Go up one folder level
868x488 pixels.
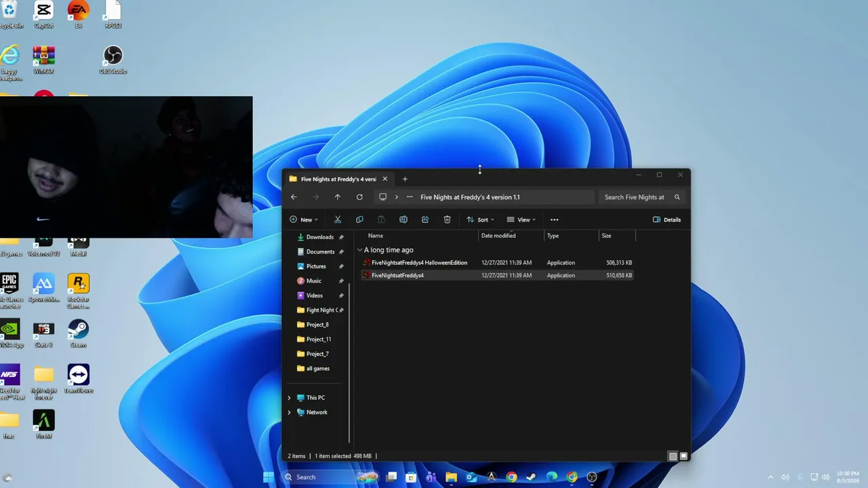point(338,197)
